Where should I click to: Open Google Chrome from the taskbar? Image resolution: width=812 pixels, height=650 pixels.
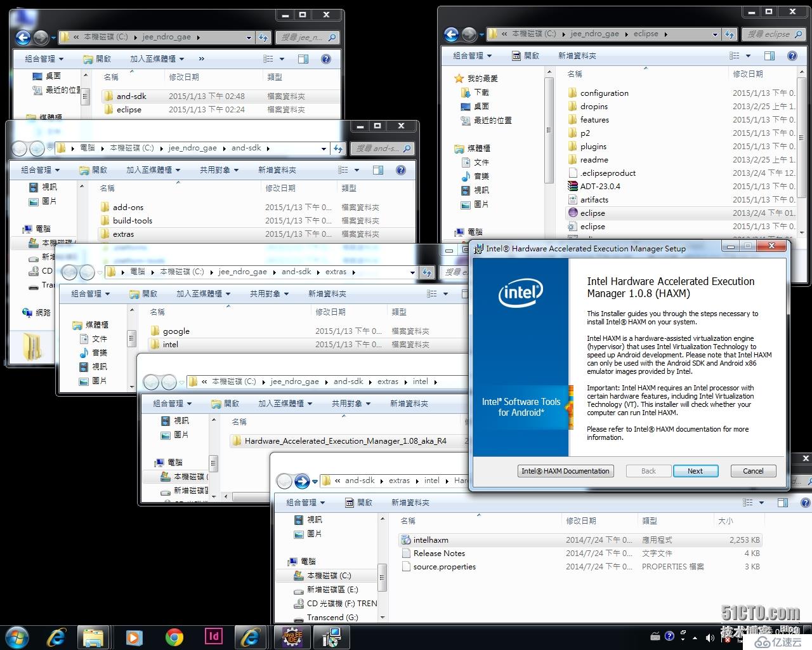(174, 637)
